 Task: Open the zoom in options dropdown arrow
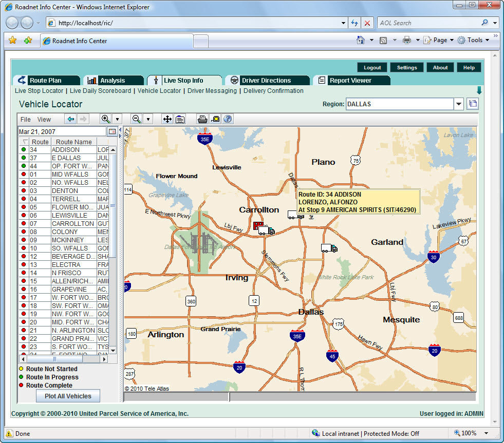117,119
